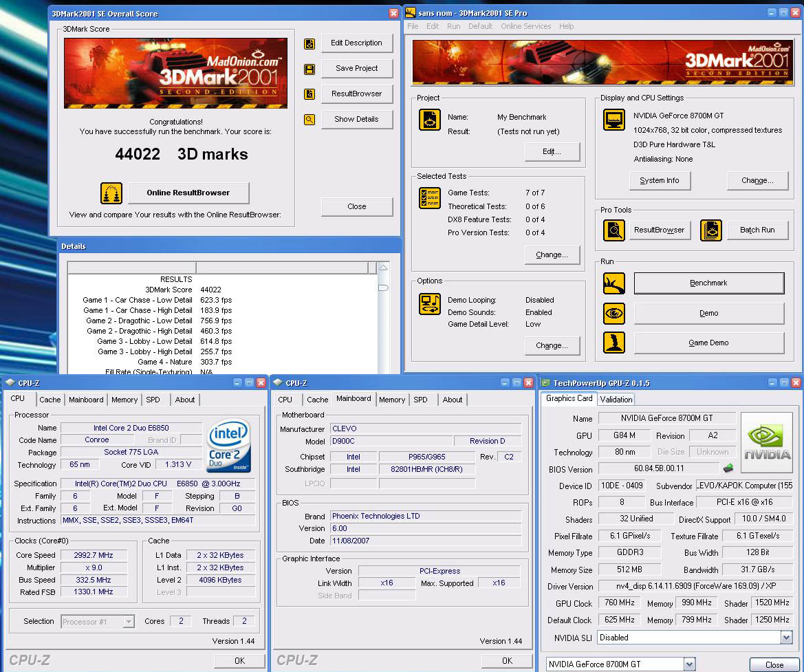This screenshot has height=672, width=804.
Task: Click the Project Edit... button
Action: [552, 152]
